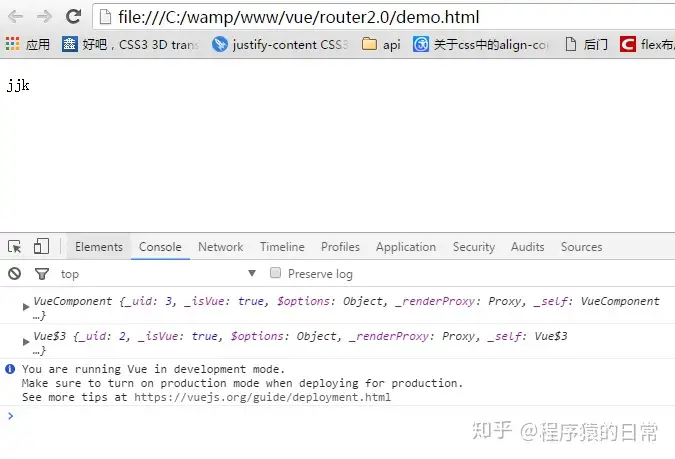Open the flex bookmark with red C icon
Image resolution: width=675 pixels, height=459 pixels.
click(647, 44)
